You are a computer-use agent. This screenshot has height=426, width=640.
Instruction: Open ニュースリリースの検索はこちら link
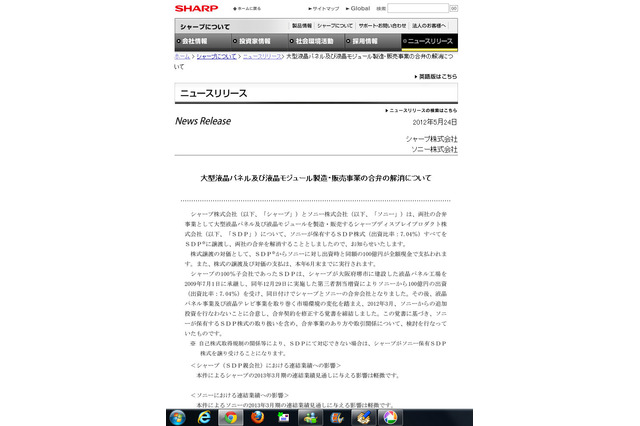tap(421, 110)
